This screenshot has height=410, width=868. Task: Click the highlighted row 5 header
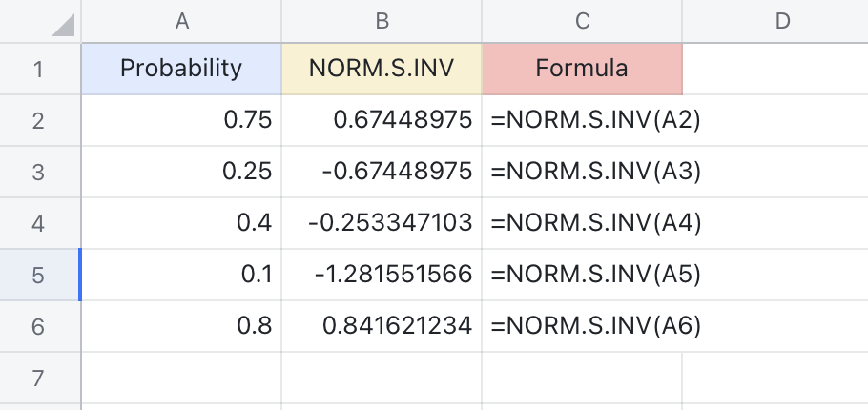39,275
